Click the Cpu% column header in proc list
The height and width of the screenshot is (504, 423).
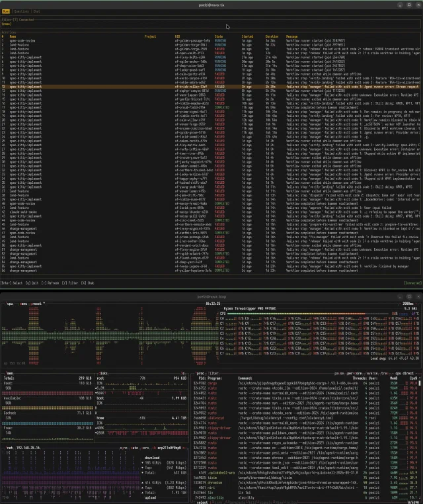point(412,378)
